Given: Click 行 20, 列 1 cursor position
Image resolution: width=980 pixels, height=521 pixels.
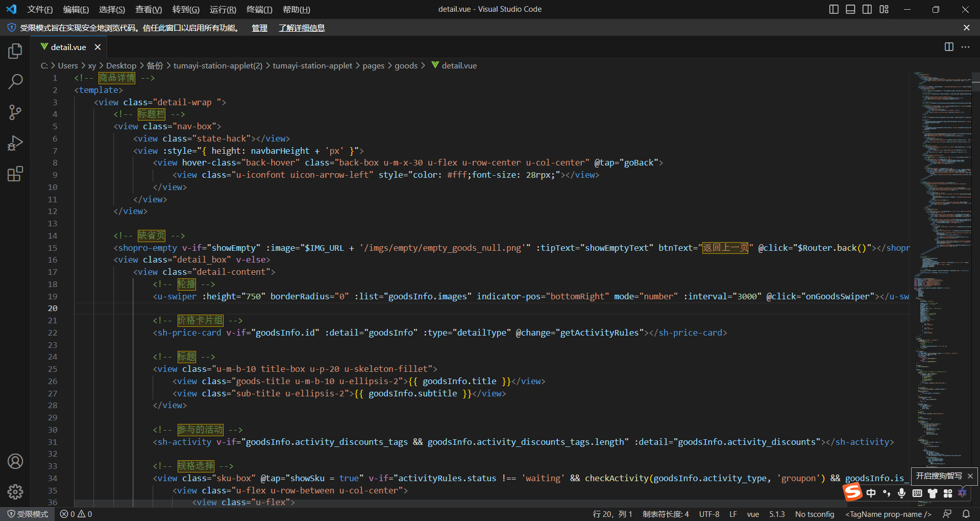Looking at the screenshot, I should (612, 514).
